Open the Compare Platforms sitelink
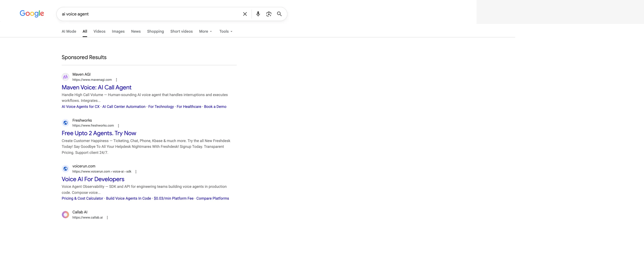Image resolution: width=644 pixels, height=274 pixels. click(213, 198)
